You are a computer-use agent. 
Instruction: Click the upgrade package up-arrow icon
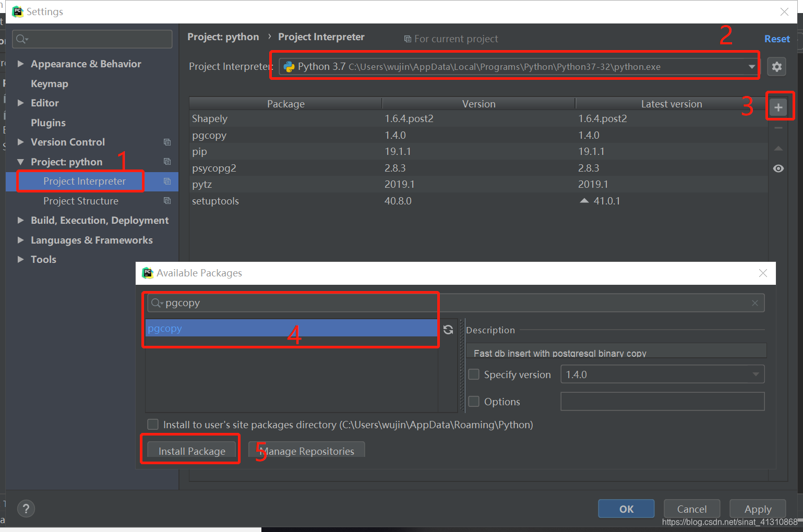(778, 149)
